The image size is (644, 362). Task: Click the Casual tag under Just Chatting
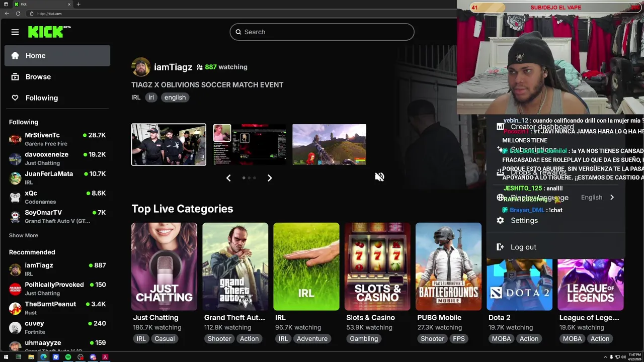click(x=165, y=339)
